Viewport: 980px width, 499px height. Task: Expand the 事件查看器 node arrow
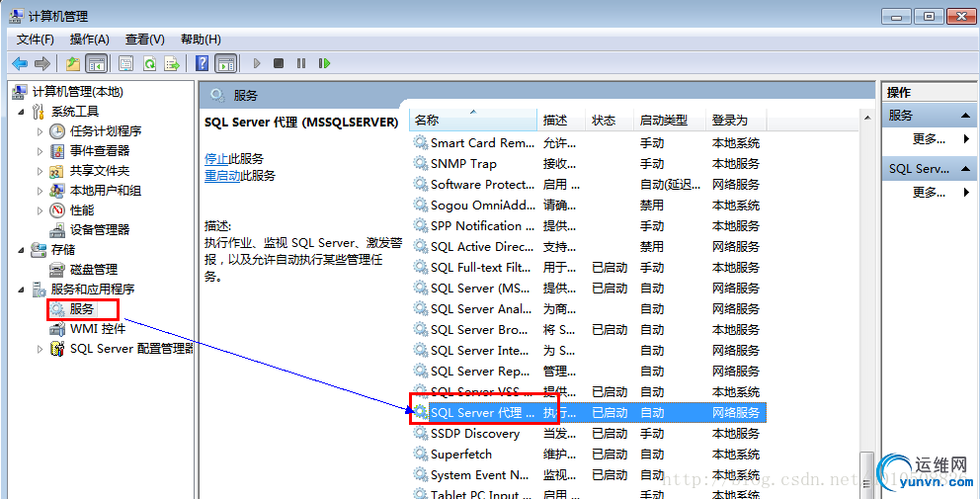[40, 151]
